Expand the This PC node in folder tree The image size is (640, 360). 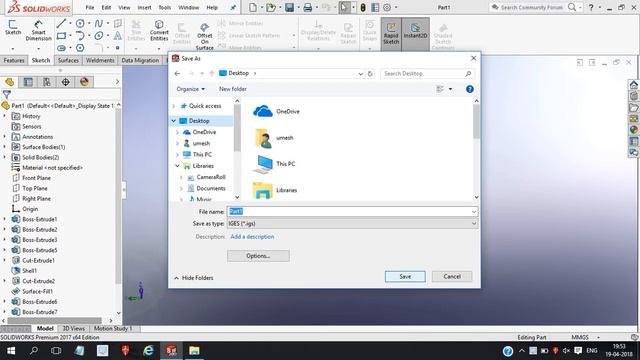(x=177, y=155)
